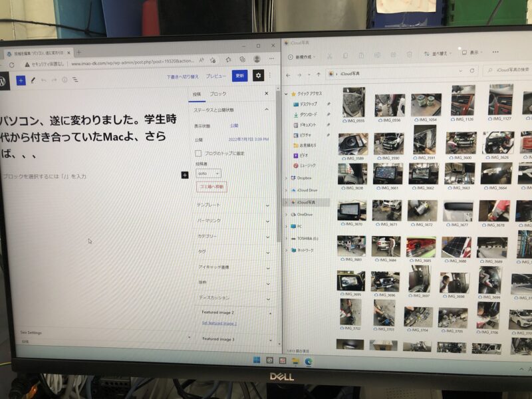Click the 公開 visibility link
This screenshot has height=399, width=532.
pos(234,126)
